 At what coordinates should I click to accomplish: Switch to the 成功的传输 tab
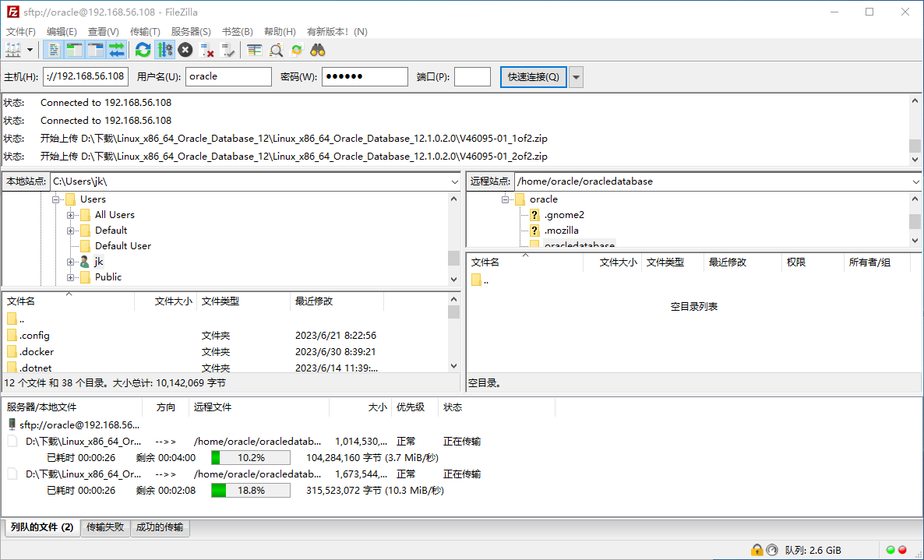point(160,527)
